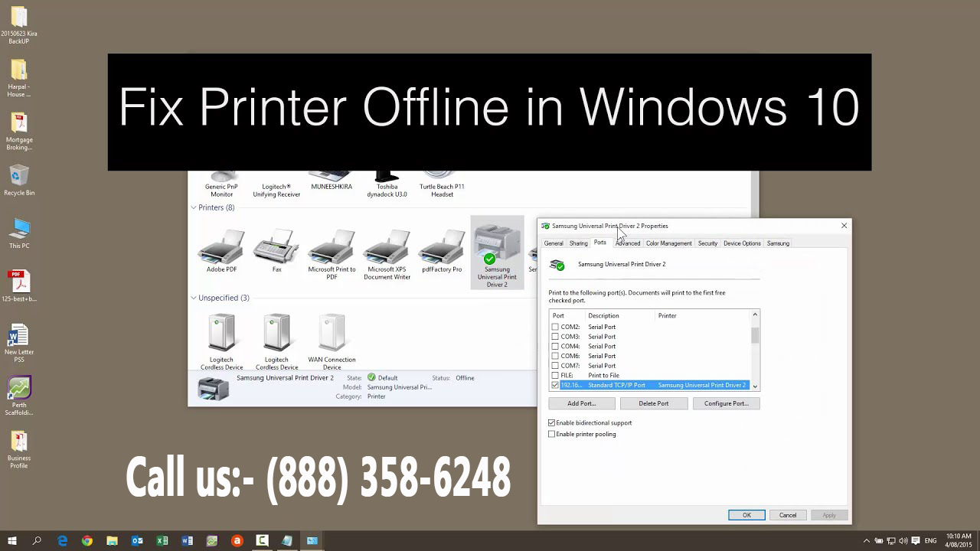Viewport: 980px width, 551px height.
Task: Check the FILE: Print to File checkbox
Action: 555,376
